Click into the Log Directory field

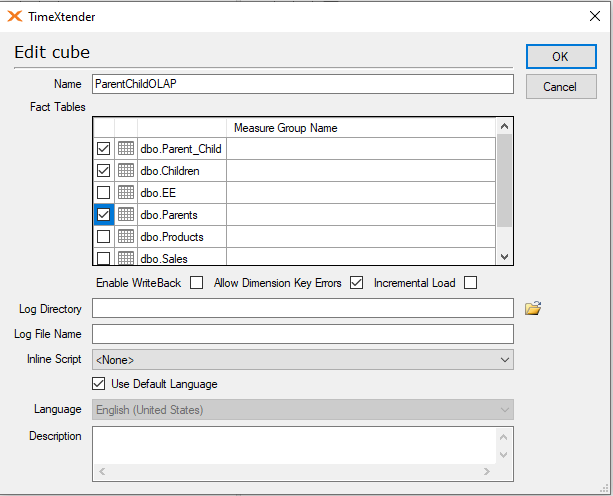tap(303, 308)
